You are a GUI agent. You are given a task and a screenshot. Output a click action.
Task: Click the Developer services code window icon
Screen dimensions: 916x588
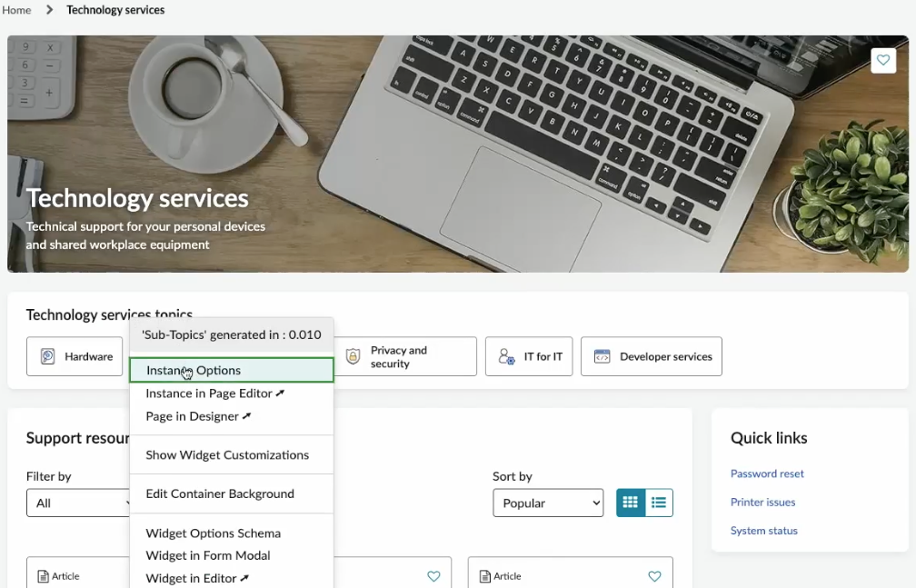(602, 356)
